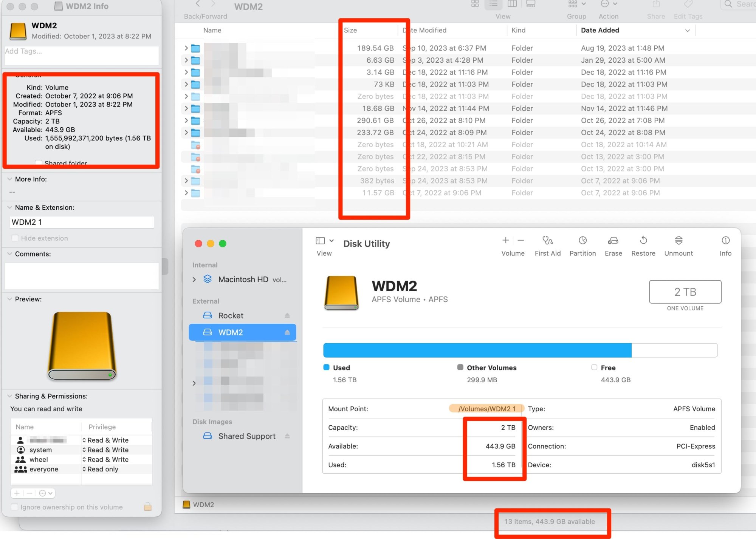
Task: Add a volume with plus icon
Action: tap(505, 240)
